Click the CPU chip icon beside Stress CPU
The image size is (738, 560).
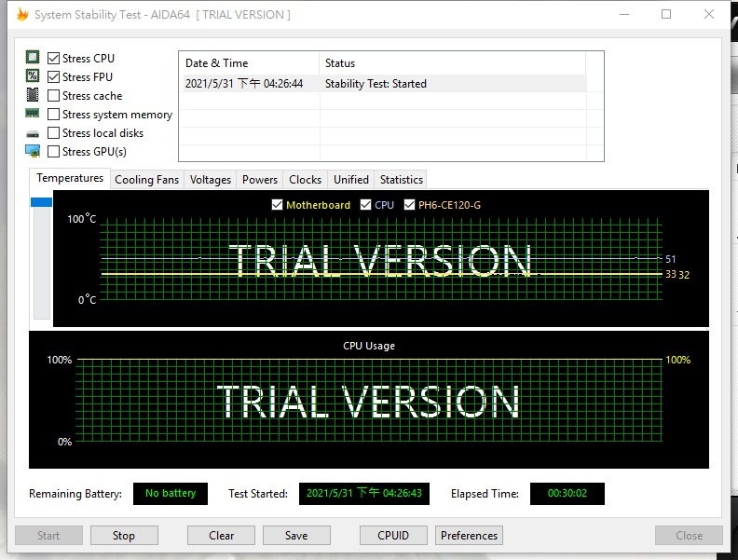33,58
